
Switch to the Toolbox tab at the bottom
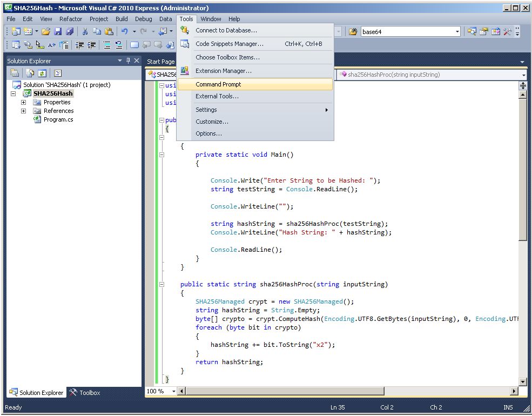click(85, 393)
